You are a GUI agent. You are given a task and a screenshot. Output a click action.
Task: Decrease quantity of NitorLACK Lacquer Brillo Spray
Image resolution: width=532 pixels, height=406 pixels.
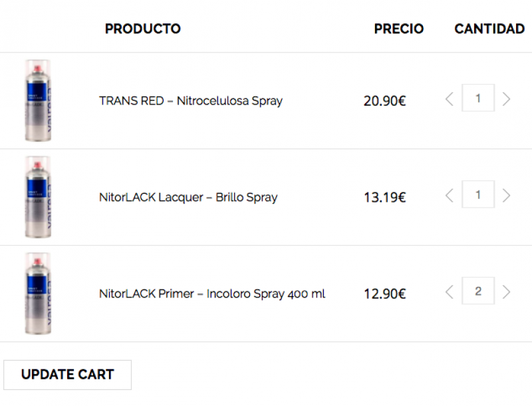[450, 196]
